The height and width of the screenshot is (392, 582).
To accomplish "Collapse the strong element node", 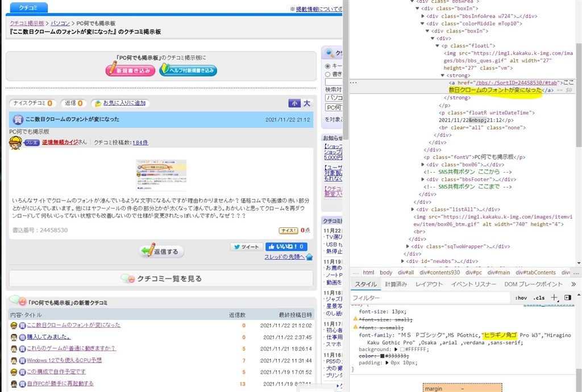I will tap(442, 76).
